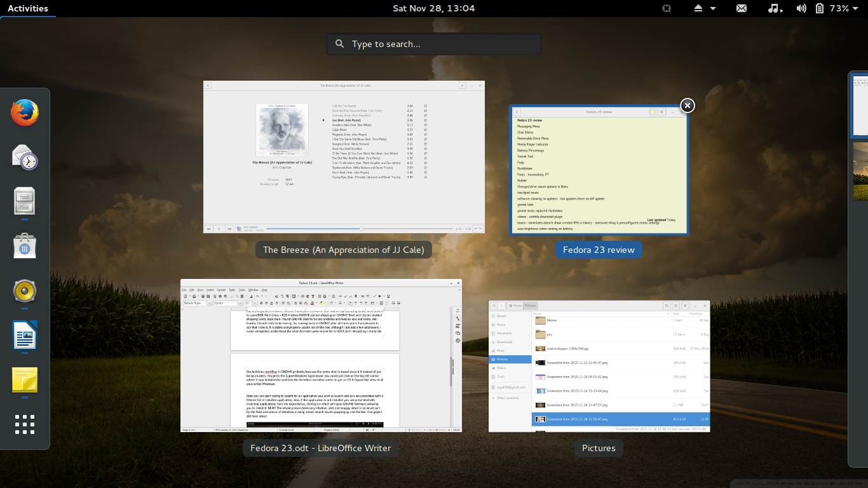The image size is (868, 488).
Task: Select Videos in Files sidebar
Action: pyautogui.click(x=510, y=368)
